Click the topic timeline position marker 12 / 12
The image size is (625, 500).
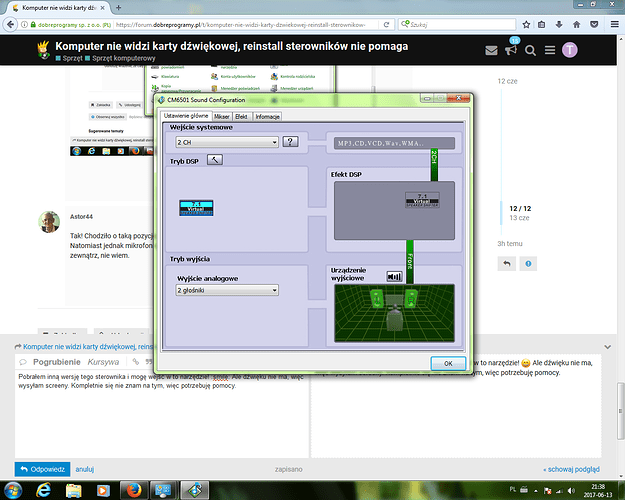(x=520, y=209)
